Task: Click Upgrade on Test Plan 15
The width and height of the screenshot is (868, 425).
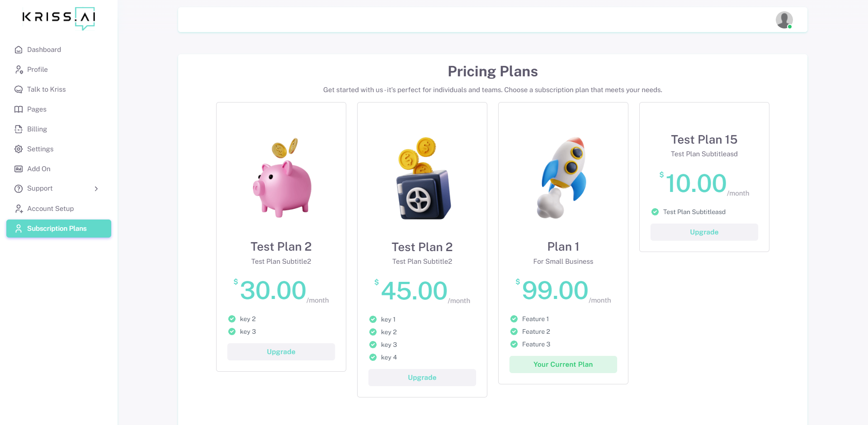Action: pyautogui.click(x=704, y=232)
